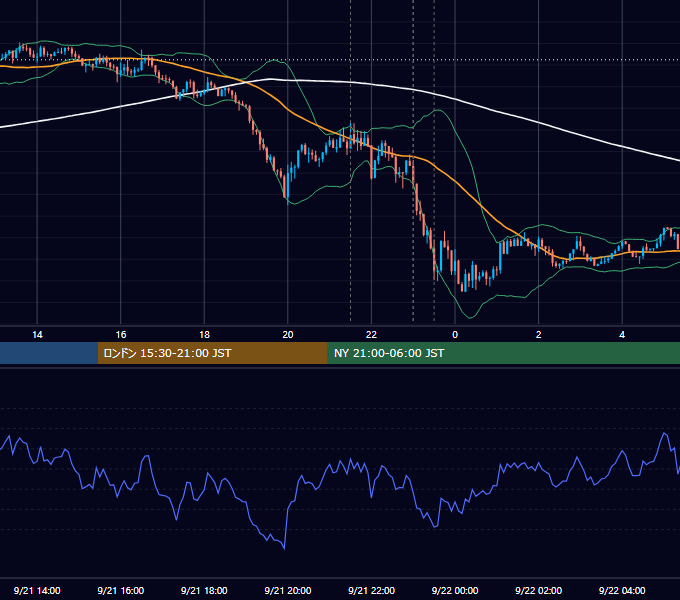Viewport: 680px width, 600px height.
Task: Click the 9/21 18:00 date label
Action: click(x=204, y=590)
